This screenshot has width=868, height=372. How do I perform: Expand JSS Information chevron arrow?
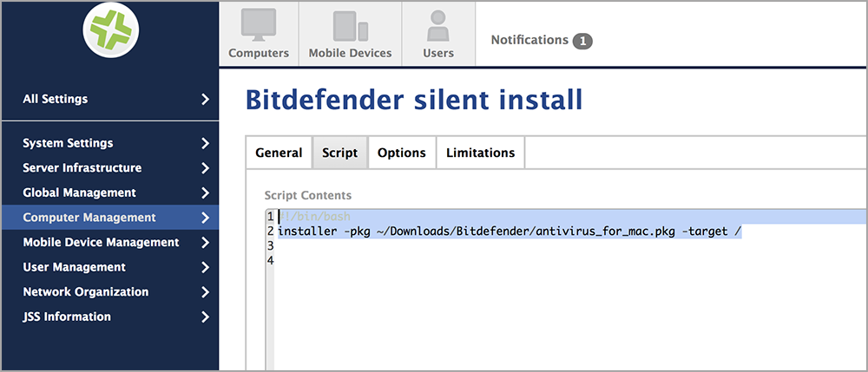pyautogui.click(x=206, y=317)
